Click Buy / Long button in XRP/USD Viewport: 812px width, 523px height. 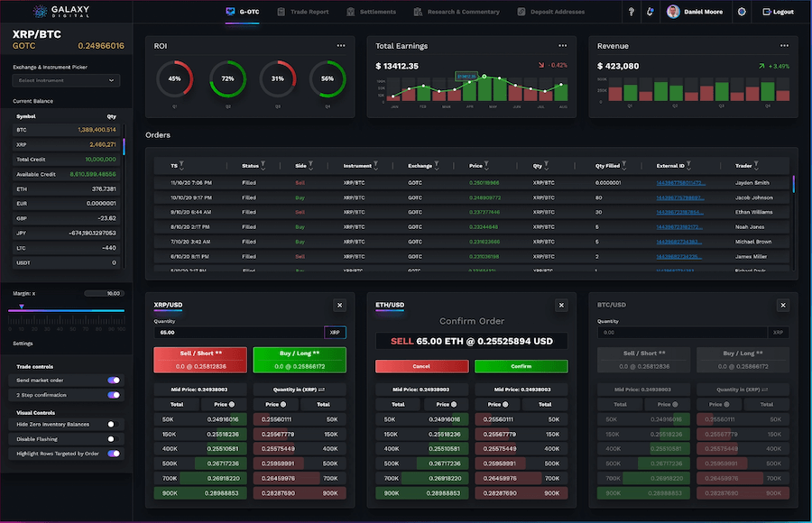click(x=300, y=360)
